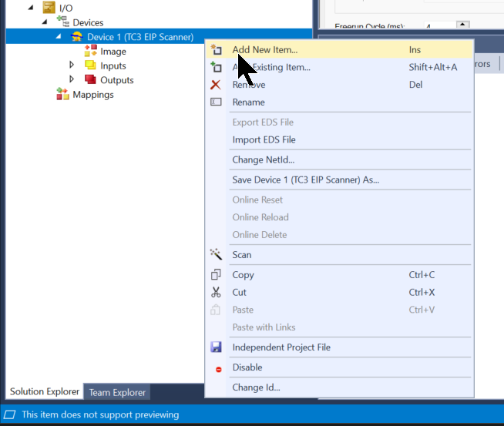The image size is (504, 426).
Task: Select the Image tree item
Action: pos(113,52)
